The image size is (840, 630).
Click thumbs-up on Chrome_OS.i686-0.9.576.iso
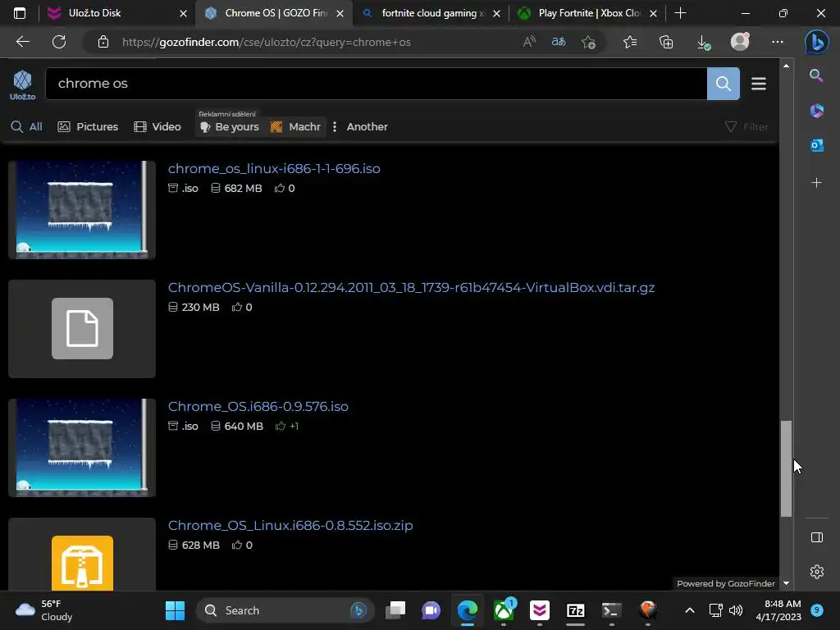pos(281,426)
